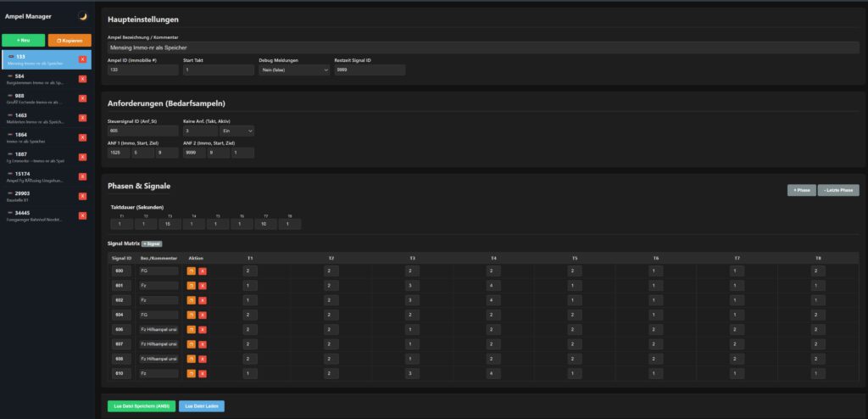
Task: Copy signal 607 row via orange icon
Action: (x=192, y=344)
